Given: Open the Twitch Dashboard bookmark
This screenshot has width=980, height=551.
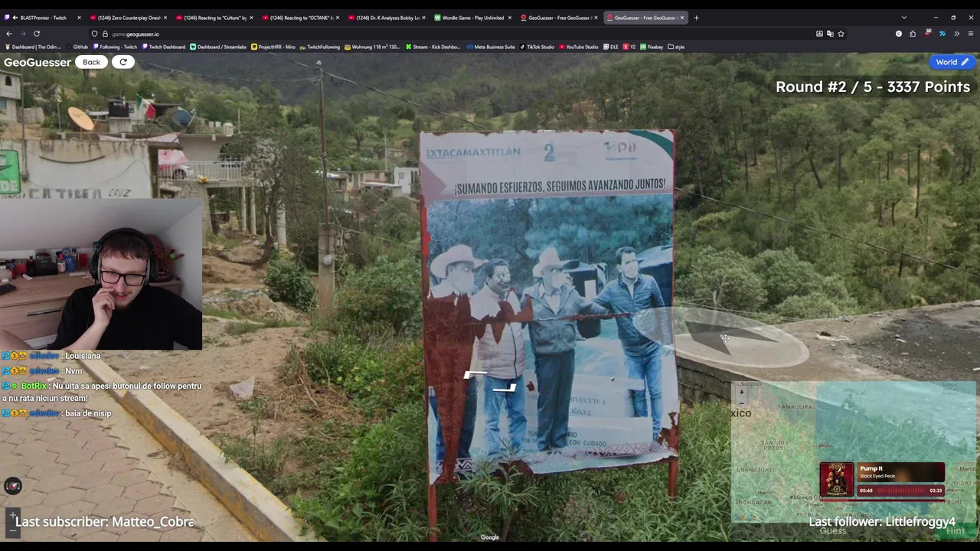Looking at the screenshot, I should (163, 47).
